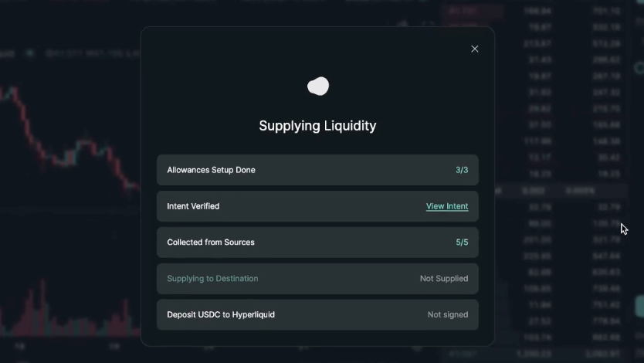The width and height of the screenshot is (644, 363).
Task: Click the order book spread row
Action: [561, 191]
